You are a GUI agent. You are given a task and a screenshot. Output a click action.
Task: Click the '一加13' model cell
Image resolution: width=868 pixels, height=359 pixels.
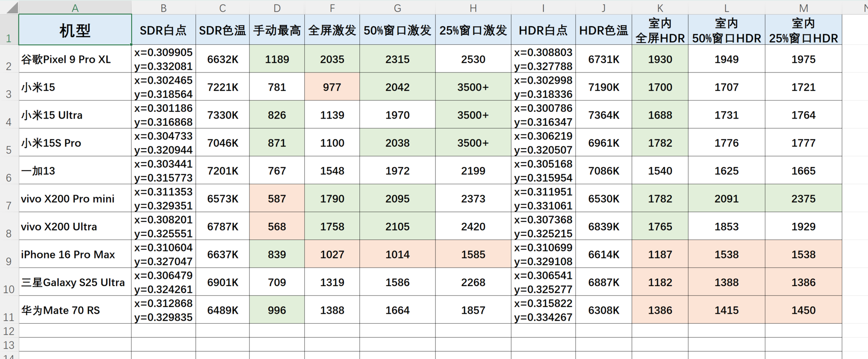pos(75,170)
